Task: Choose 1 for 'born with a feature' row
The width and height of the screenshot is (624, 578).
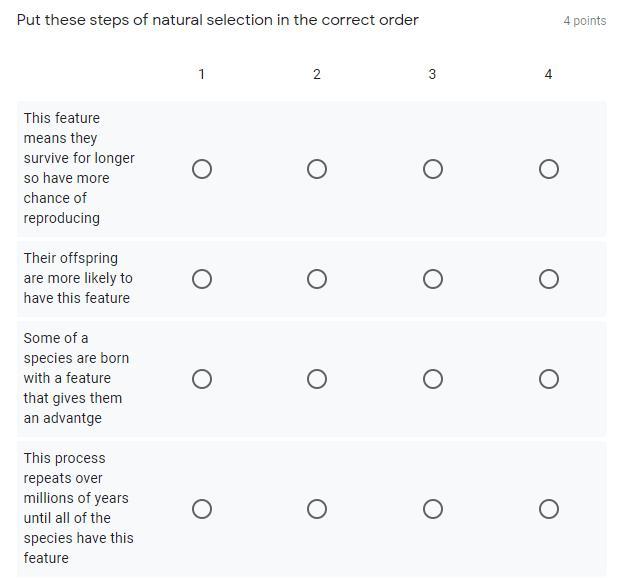Action: [x=202, y=379]
